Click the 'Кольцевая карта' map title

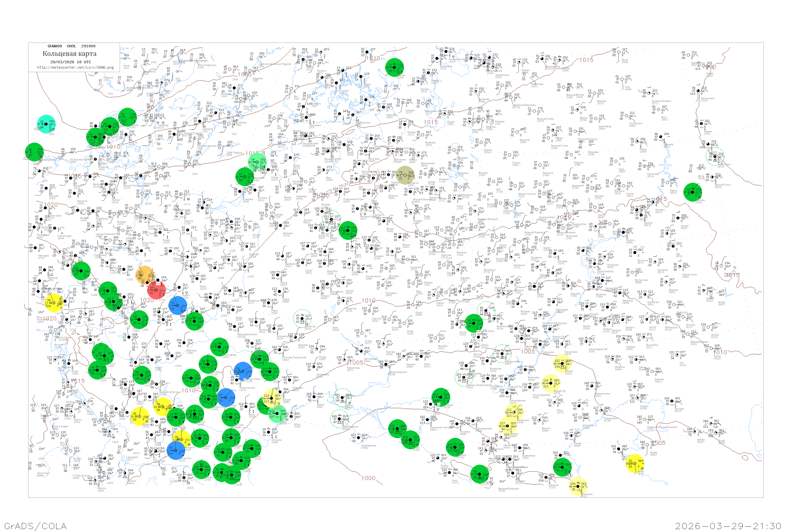point(69,54)
